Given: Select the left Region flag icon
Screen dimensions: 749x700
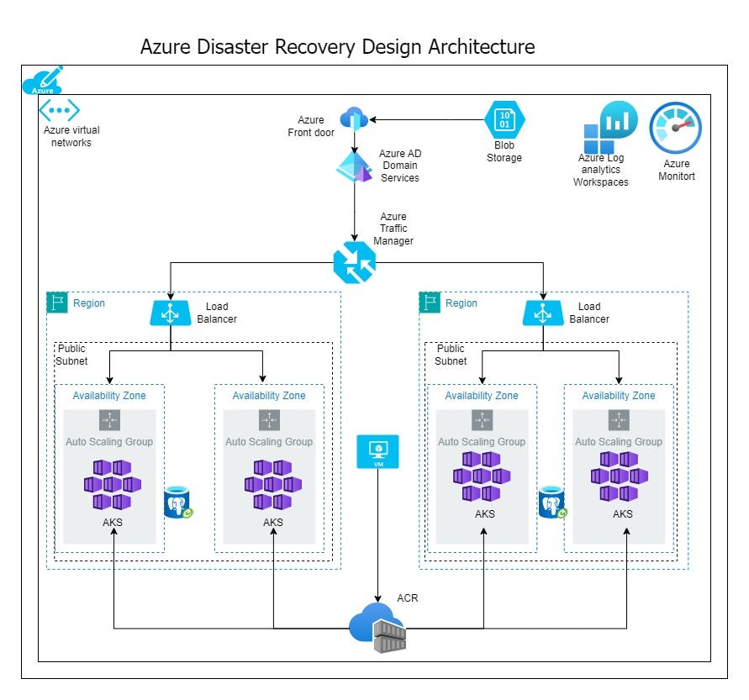Looking at the screenshot, I should 58,303.
